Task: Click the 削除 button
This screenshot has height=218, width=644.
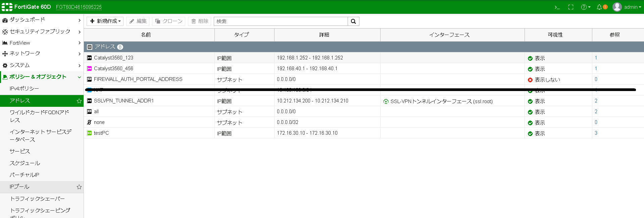Action: (200, 21)
